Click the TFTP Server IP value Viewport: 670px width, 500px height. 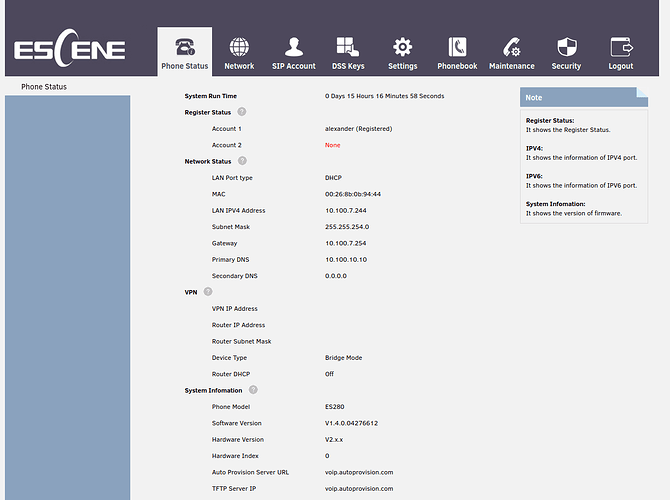coord(359,488)
